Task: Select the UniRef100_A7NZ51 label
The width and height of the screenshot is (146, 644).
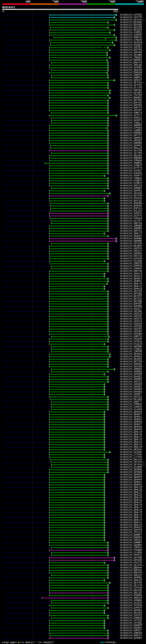Action: 131,32
